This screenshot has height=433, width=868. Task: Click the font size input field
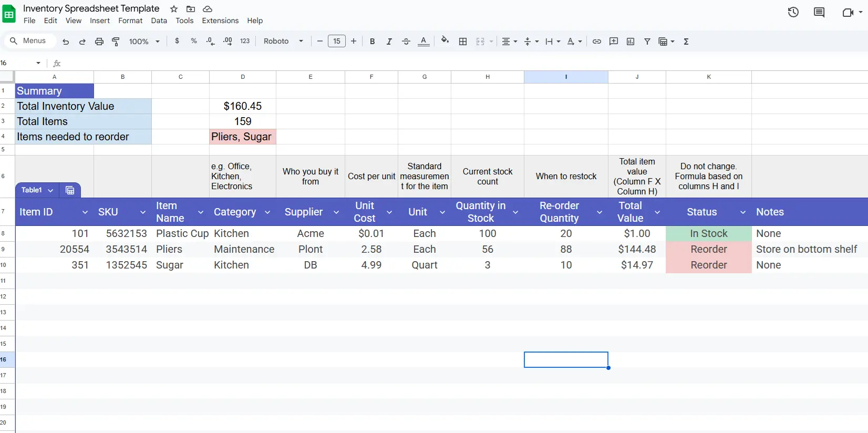336,42
